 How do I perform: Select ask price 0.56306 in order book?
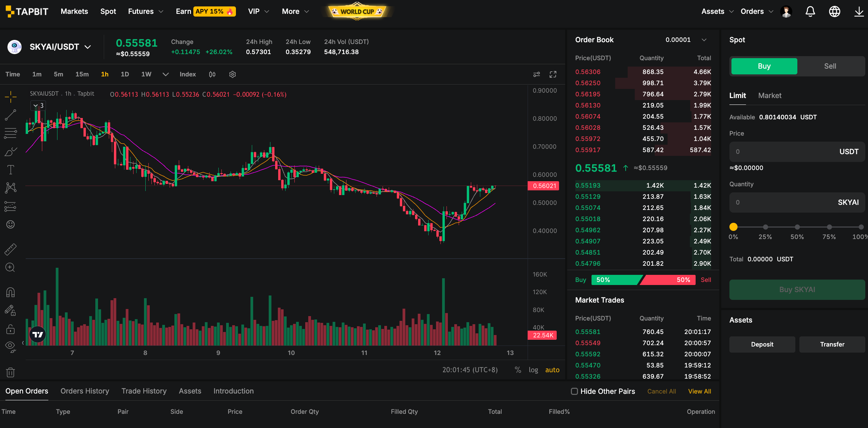(x=588, y=72)
